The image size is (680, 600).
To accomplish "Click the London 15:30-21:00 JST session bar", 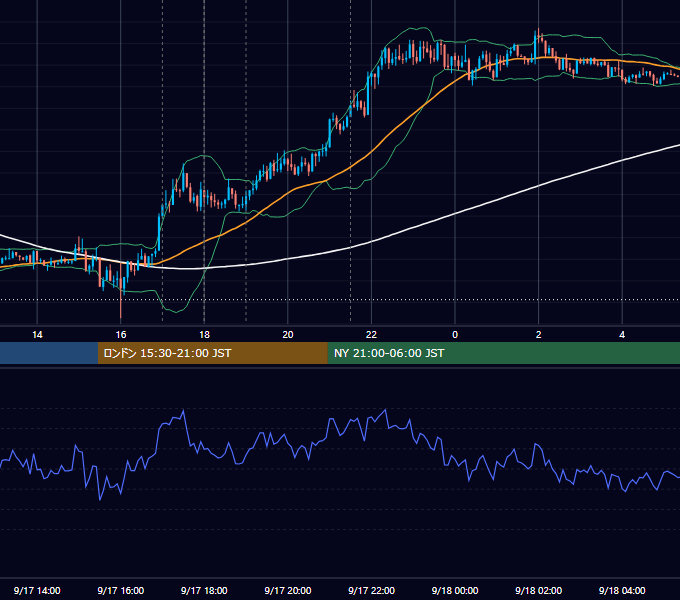I will coord(212,353).
